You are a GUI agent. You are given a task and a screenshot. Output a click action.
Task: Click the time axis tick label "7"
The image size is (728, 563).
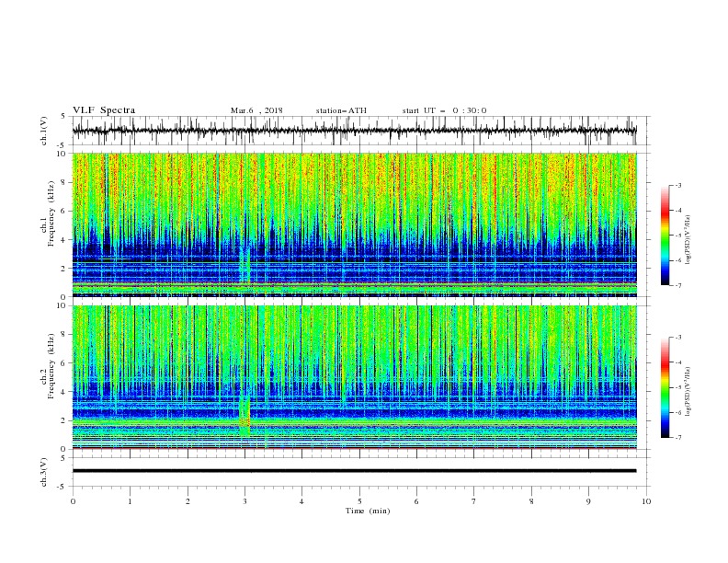point(473,501)
